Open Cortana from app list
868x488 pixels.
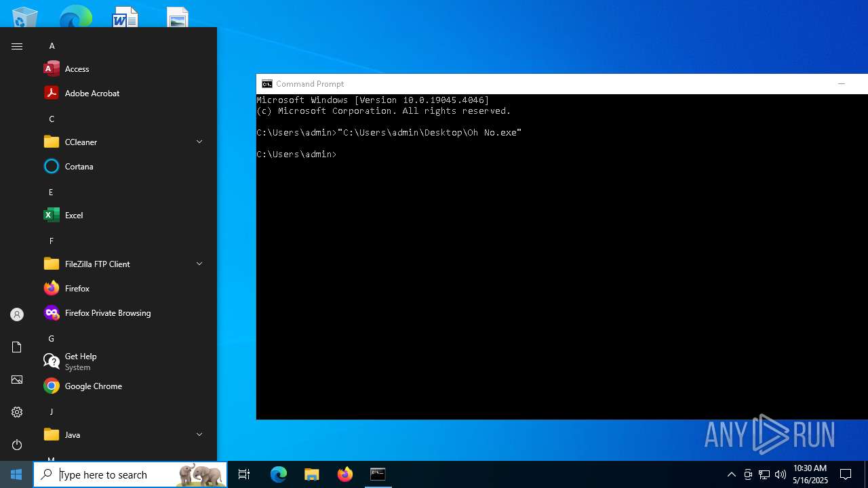coord(122,166)
